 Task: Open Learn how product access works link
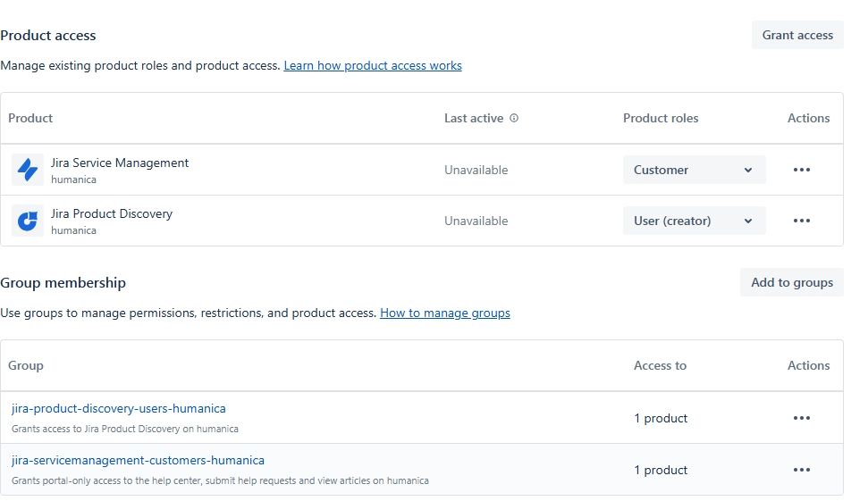[373, 65]
